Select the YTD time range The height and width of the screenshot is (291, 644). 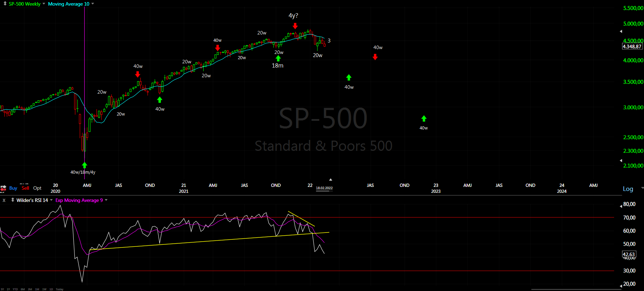point(15,289)
